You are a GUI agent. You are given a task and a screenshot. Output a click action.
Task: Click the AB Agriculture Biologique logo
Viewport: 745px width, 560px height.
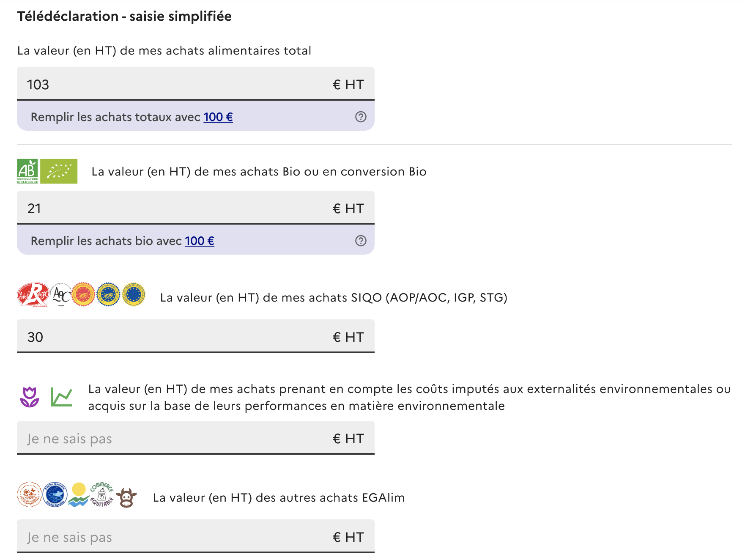[27, 171]
